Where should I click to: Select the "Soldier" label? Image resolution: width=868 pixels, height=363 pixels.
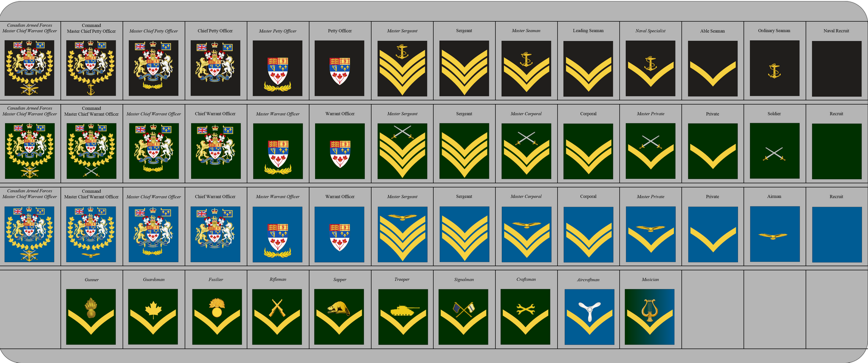click(x=774, y=114)
